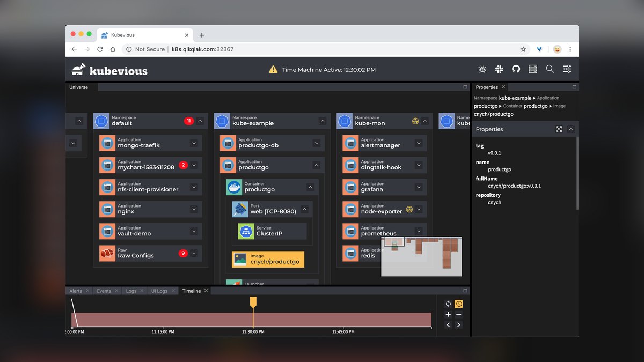Collapse the kube-mon namespace

coord(425,121)
